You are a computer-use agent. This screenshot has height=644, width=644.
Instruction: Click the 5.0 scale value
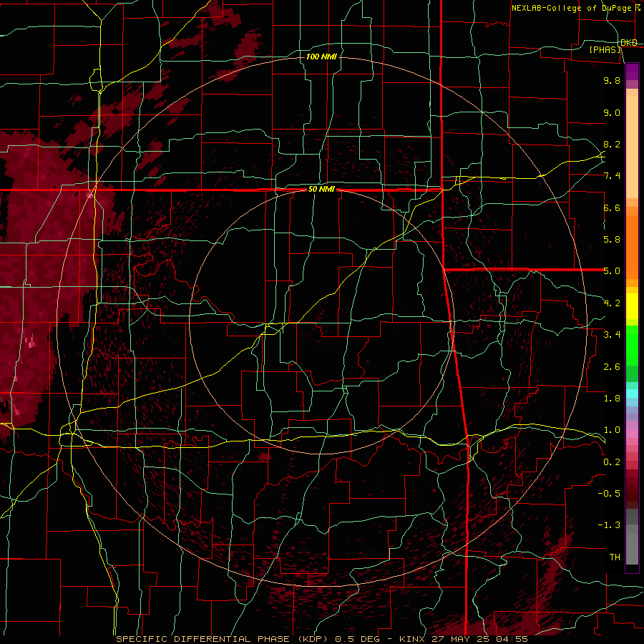(x=612, y=271)
